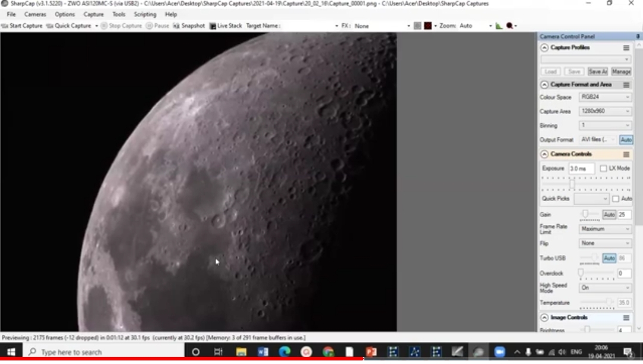Click the taskbar search box

point(104,352)
